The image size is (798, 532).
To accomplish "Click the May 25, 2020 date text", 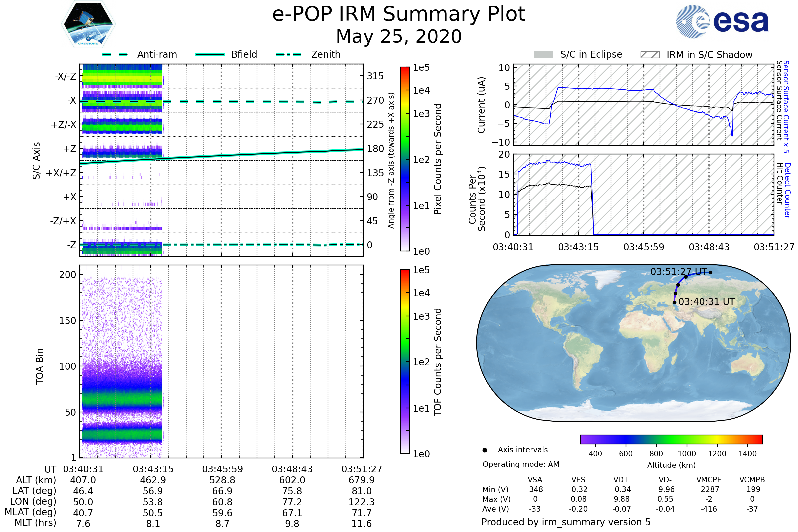I will tap(399, 36).
